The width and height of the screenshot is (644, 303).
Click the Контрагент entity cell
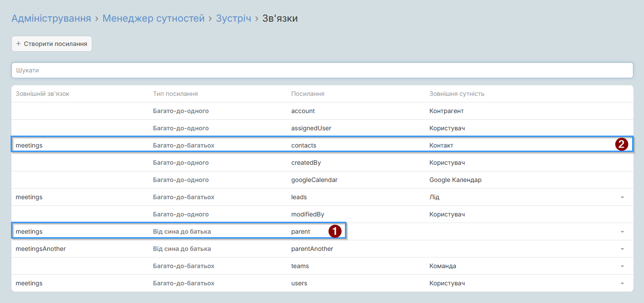[x=446, y=111]
